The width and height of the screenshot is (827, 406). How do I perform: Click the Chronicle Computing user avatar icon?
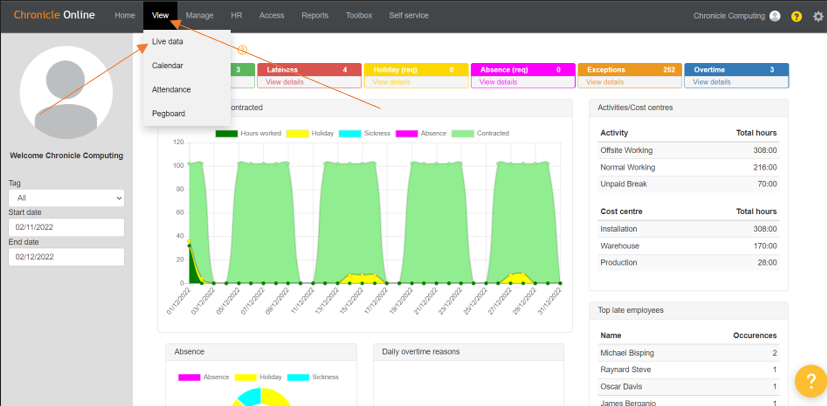(x=774, y=16)
